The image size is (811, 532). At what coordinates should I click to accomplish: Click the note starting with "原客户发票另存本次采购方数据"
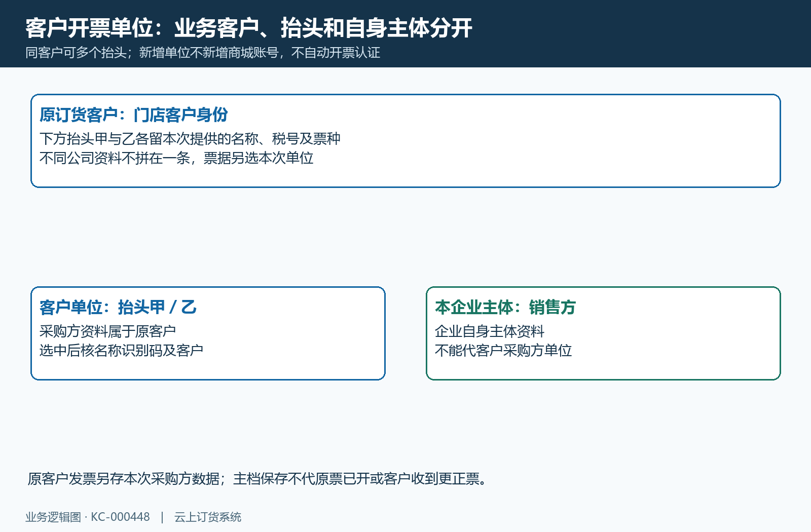tap(257, 479)
